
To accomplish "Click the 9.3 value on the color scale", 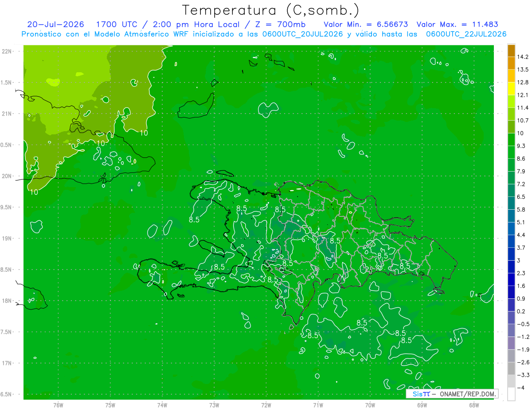I will [x=521, y=146].
